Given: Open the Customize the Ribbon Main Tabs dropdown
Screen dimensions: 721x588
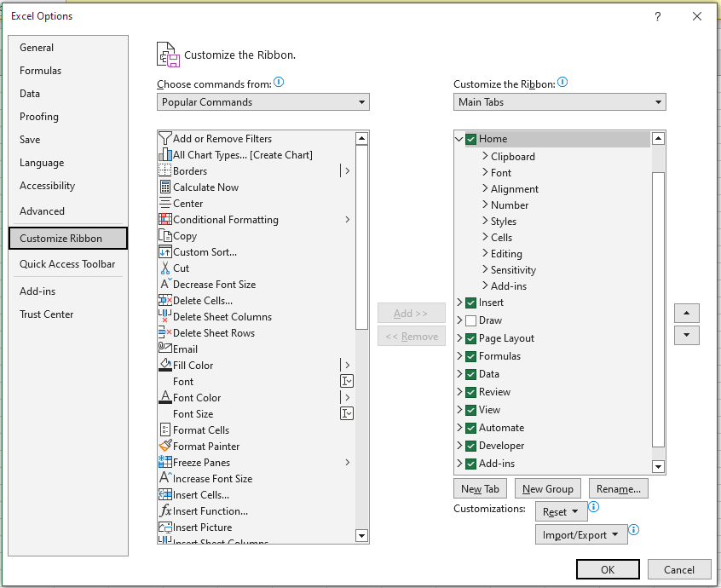Looking at the screenshot, I should point(560,102).
